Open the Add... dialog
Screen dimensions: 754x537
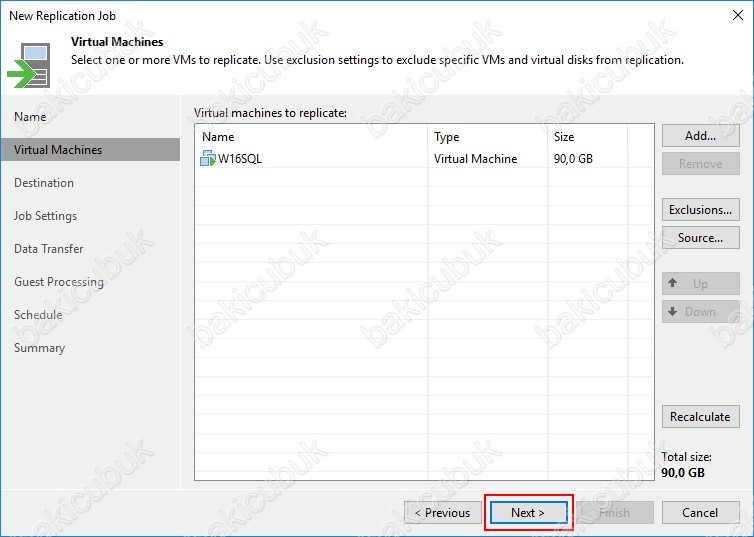pos(701,136)
